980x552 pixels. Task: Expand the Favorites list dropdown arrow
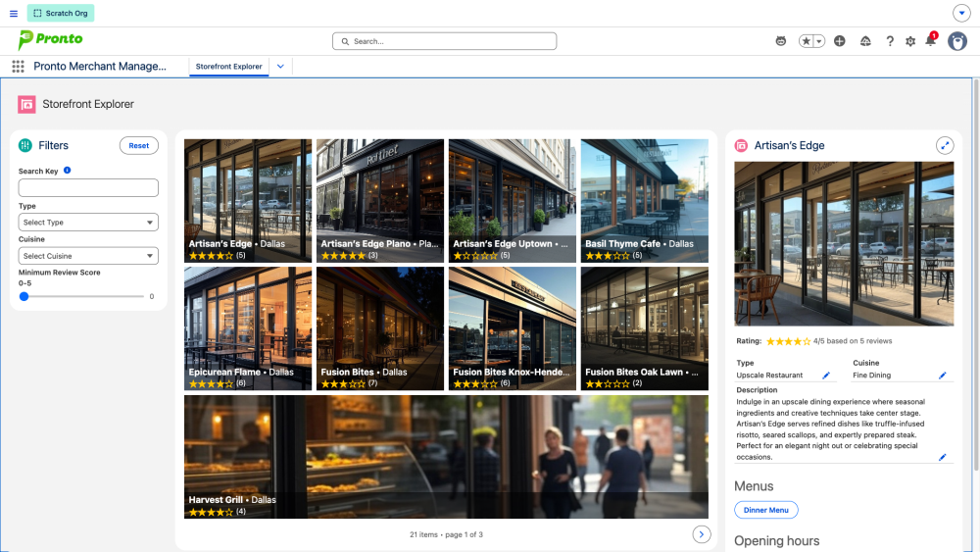point(818,41)
